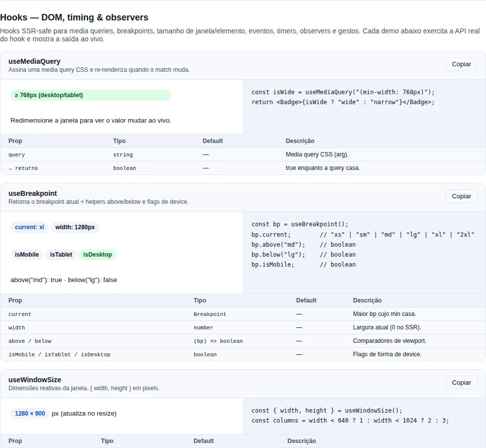Image resolution: width=486 pixels, height=448 pixels.
Task: Select the 'query' prop cell
Action: pyautogui.click(x=17, y=154)
